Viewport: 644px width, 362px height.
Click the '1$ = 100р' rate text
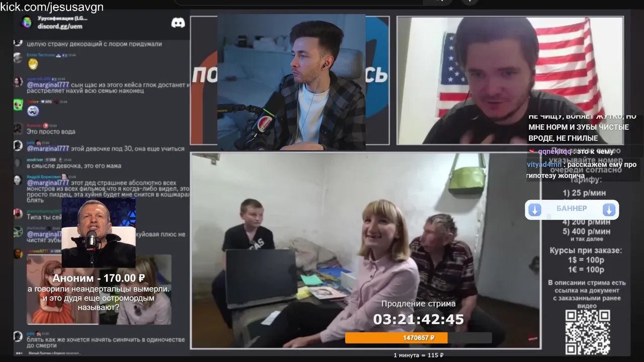coord(586,260)
